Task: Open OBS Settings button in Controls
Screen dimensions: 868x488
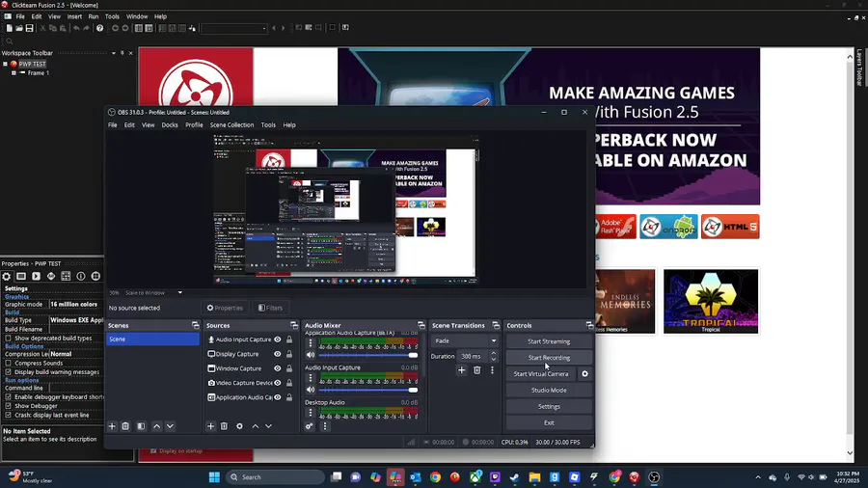Action: point(549,407)
